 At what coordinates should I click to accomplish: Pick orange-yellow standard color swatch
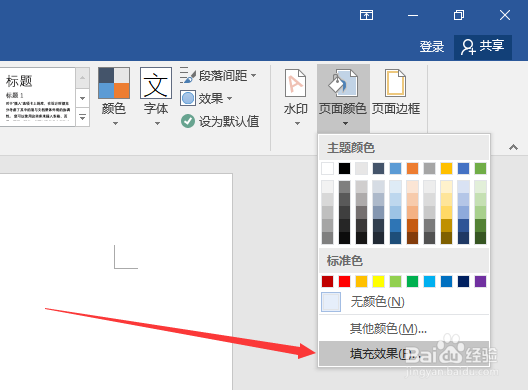coord(361,281)
